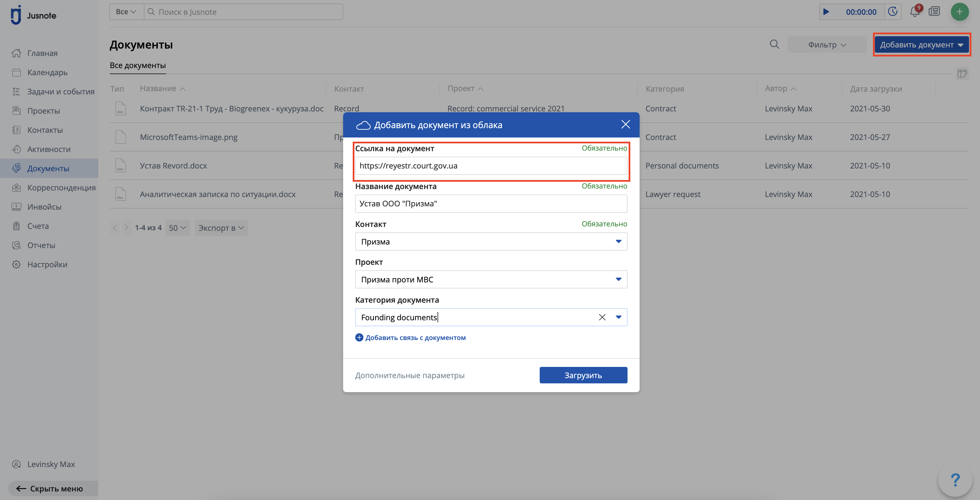Open the Экспорт в dropdown

pyautogui.click(x=221, y=228)
